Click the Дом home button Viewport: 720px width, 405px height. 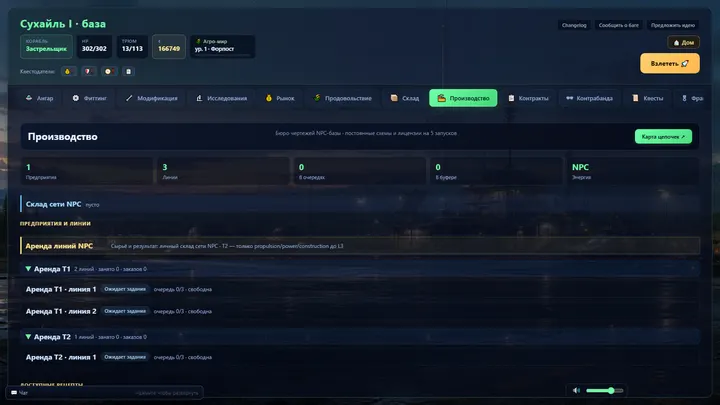click(x=684, y=42)
